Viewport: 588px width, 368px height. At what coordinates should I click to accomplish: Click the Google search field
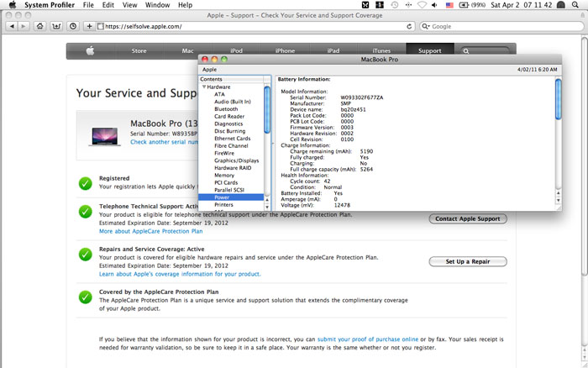click(501, 26)
